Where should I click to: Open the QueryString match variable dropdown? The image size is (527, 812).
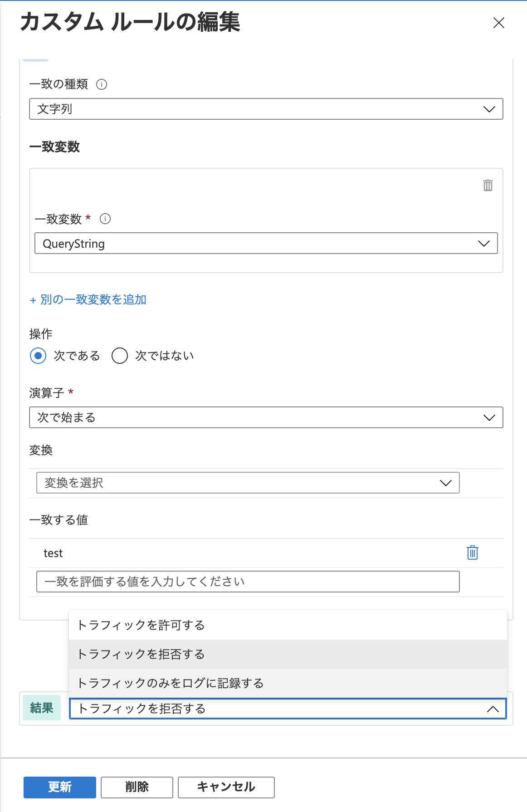[266, 243]
